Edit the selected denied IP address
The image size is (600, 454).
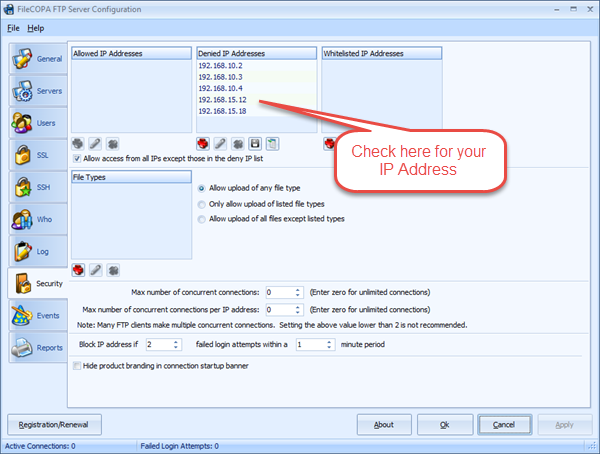coord(220,144)
